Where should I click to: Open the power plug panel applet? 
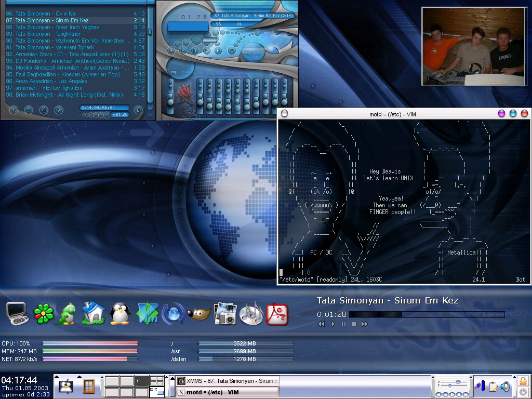[480, 386]
